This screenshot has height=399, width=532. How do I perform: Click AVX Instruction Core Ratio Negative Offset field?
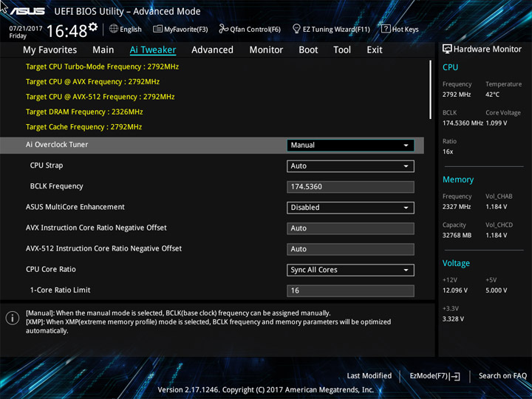coord(350,228)
